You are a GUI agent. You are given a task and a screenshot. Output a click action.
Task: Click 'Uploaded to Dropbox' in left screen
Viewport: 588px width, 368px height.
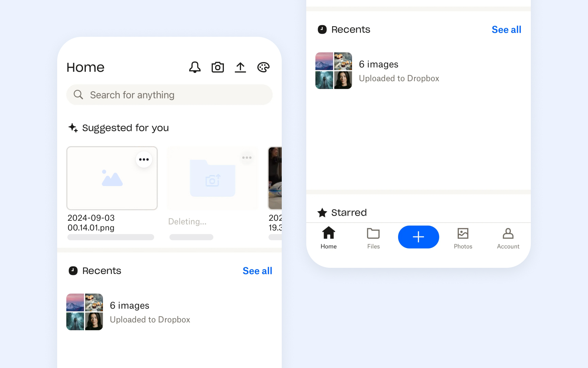pos(150,320)
